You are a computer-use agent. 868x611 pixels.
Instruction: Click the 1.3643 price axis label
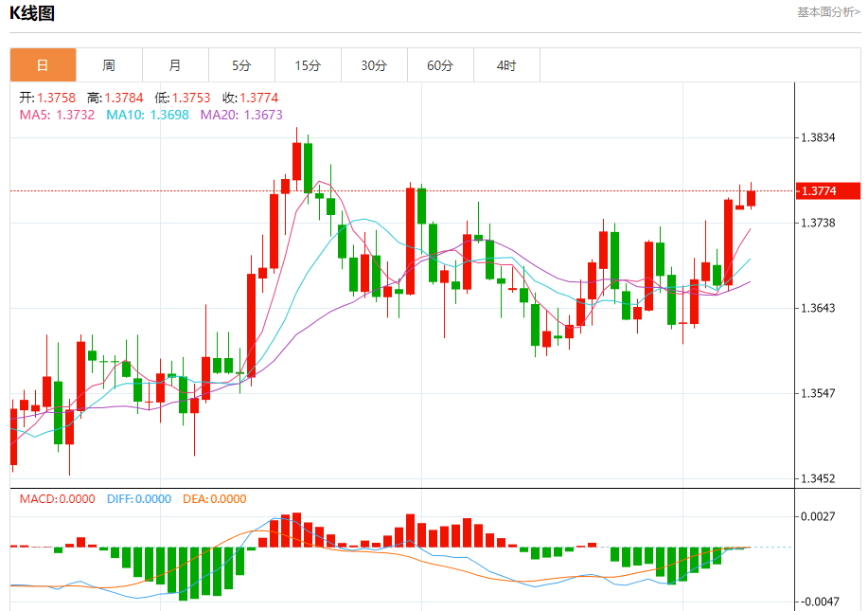[x=818, y=308]
